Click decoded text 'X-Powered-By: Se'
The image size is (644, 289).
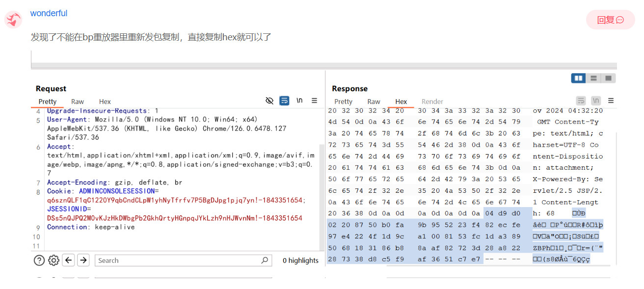[568, 179]
